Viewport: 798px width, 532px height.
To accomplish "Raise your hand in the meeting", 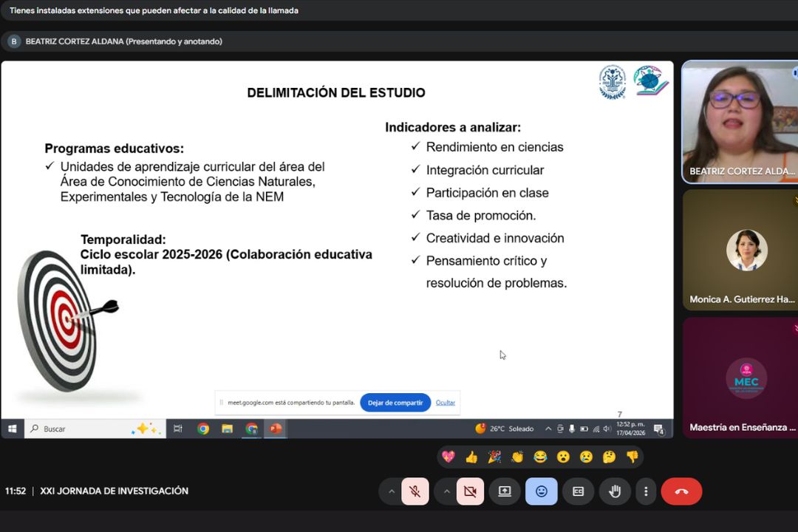I will click(x=614, y=491).
